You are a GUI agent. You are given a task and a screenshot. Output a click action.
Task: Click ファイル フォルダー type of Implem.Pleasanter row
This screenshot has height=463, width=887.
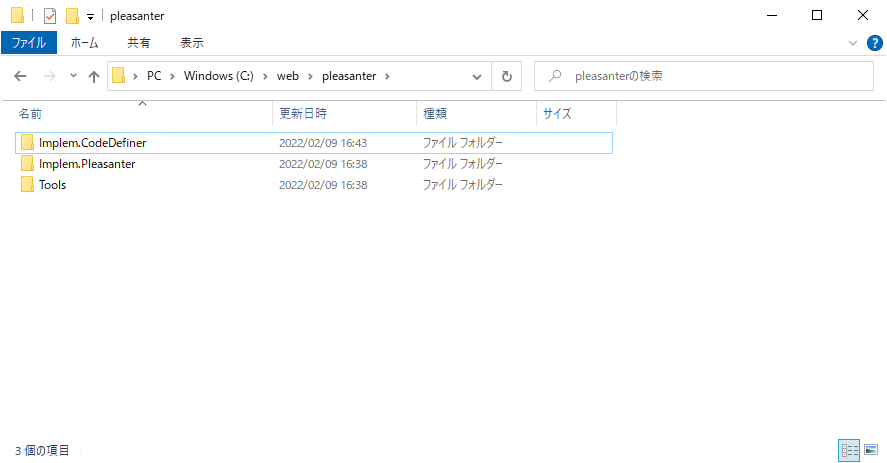(x=463, y=164)
